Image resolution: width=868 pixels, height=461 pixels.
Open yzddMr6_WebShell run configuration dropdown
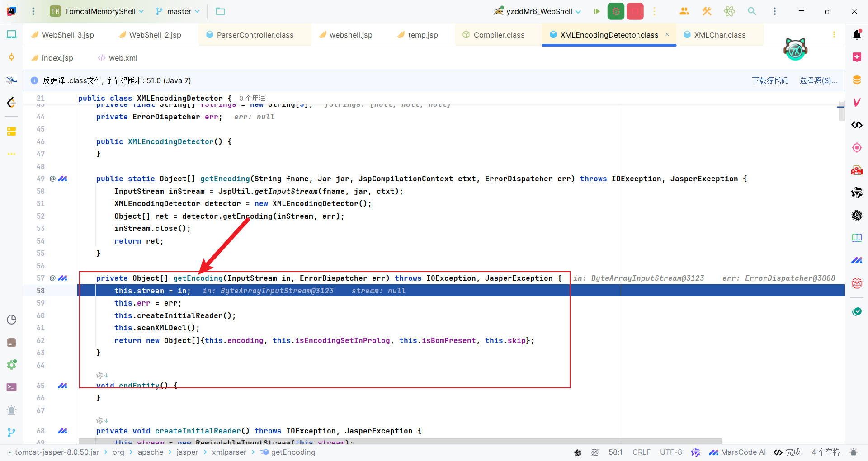(538, 11)
